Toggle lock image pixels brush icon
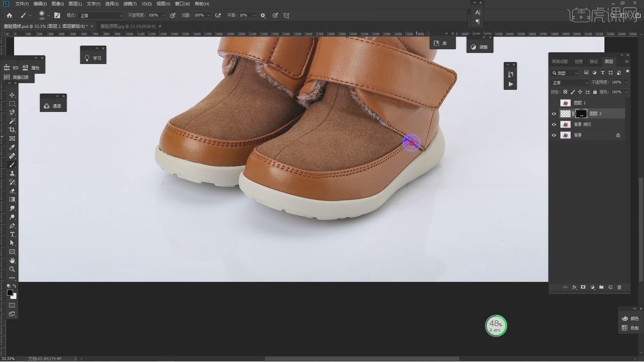The height and width of the screenshot is (362, 644). pos(573,92)
